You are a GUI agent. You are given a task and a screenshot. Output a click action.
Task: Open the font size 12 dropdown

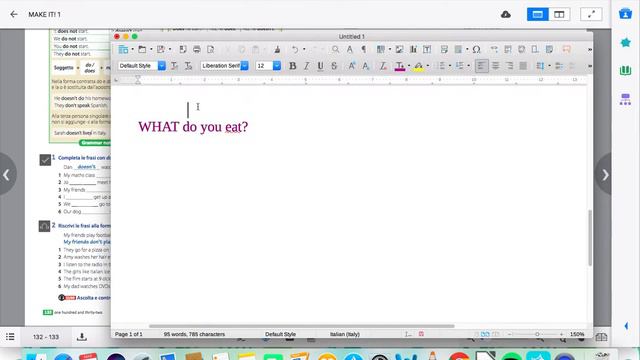(x=277, y=66)
